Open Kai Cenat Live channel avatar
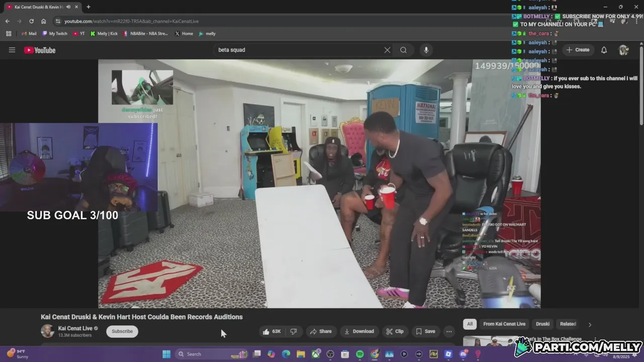Viewport: 644px width, 362px height. [47, 331]
